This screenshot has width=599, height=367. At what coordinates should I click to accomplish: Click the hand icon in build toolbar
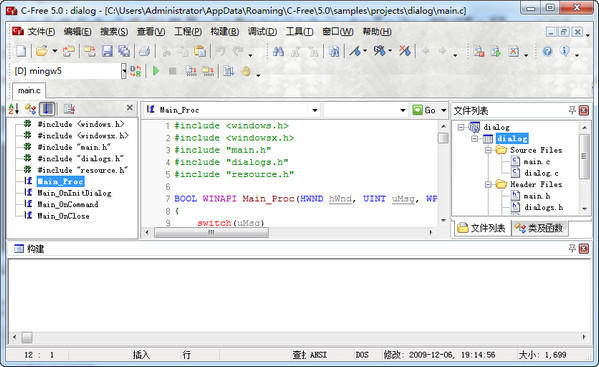pos(246,71)
